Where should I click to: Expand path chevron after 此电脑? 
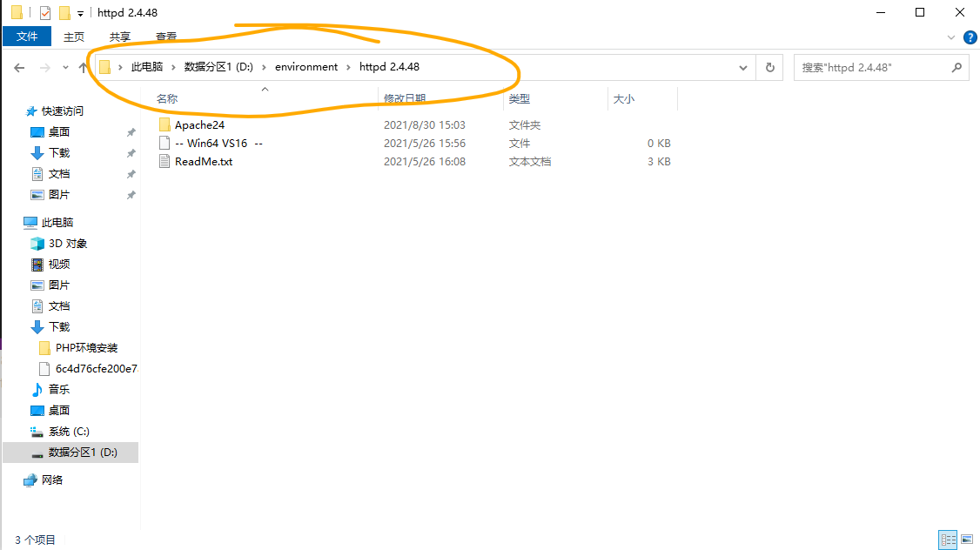pyautogui.click(x=173, y=68)
